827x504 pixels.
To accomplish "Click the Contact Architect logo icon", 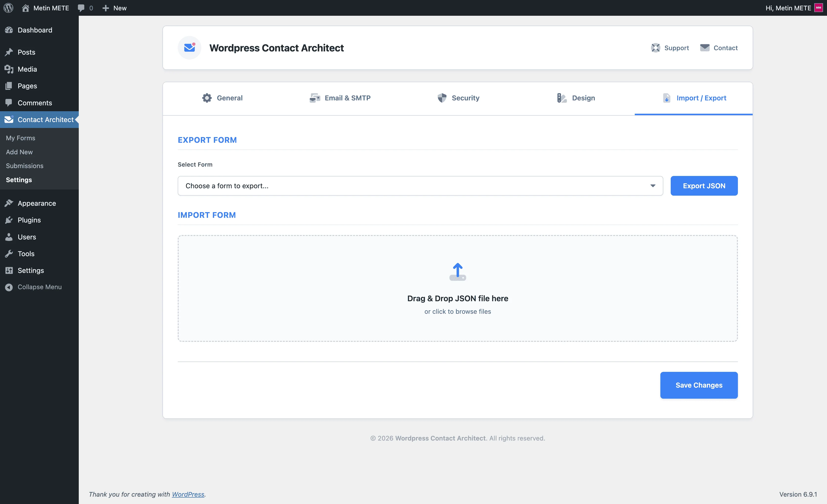I will [x=189, y=48].
